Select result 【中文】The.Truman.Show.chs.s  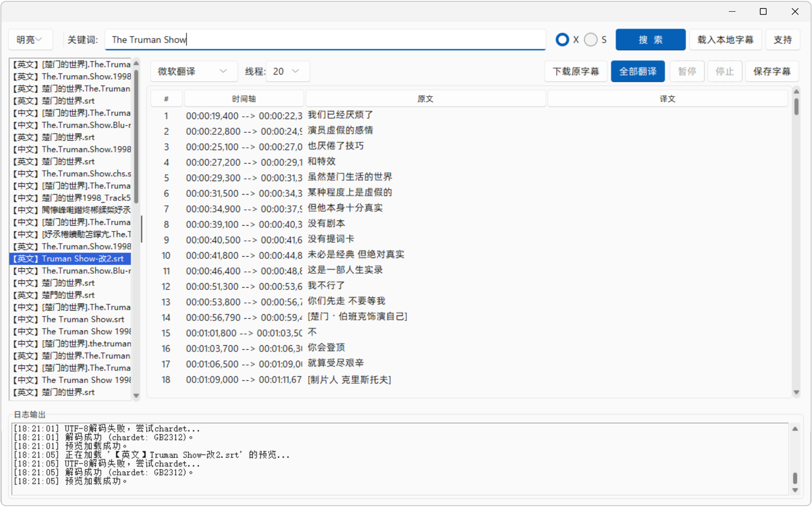pyautogui.click(x=70, y=173)
